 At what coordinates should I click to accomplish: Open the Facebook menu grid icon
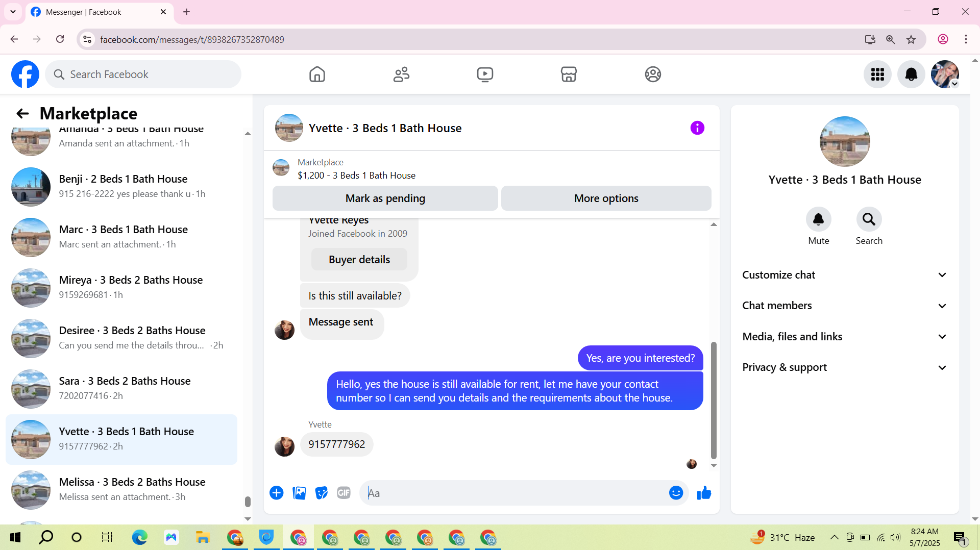(x=877, y=74)
